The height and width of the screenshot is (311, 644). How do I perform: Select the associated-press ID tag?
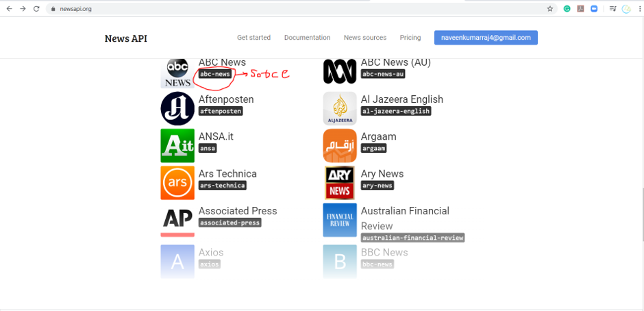(230, 223)
